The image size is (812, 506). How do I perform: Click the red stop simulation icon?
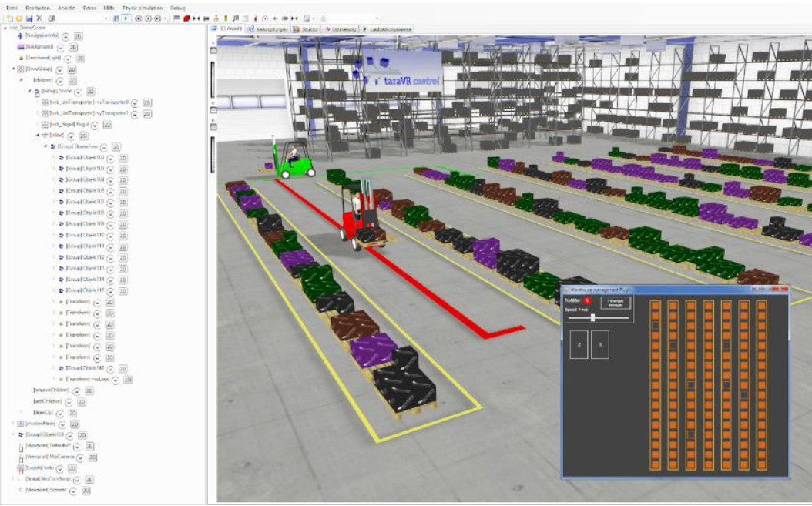[x=186, y=18]
